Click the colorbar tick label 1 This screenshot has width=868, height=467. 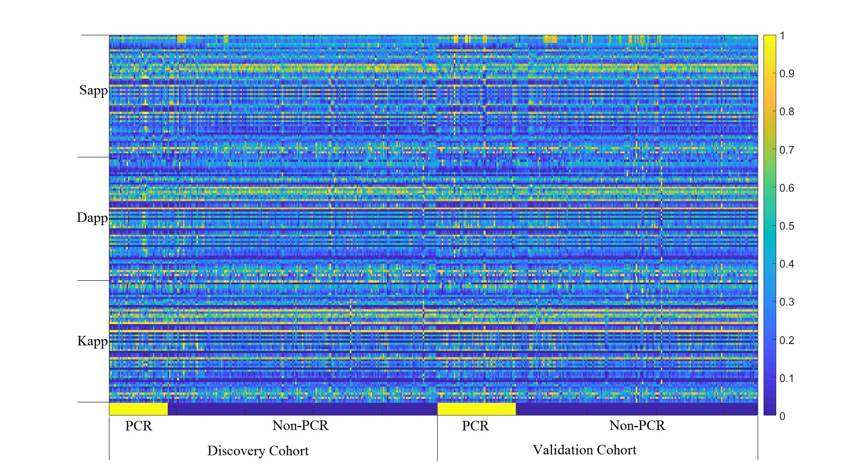click(782, 36)
